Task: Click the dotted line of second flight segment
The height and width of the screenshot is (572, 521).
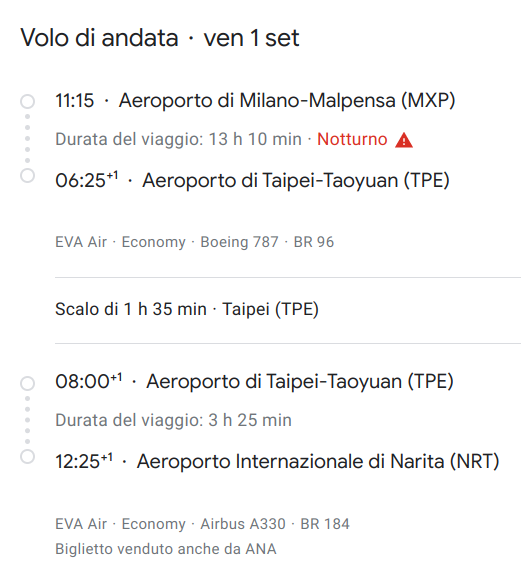Action: point(27,420)
